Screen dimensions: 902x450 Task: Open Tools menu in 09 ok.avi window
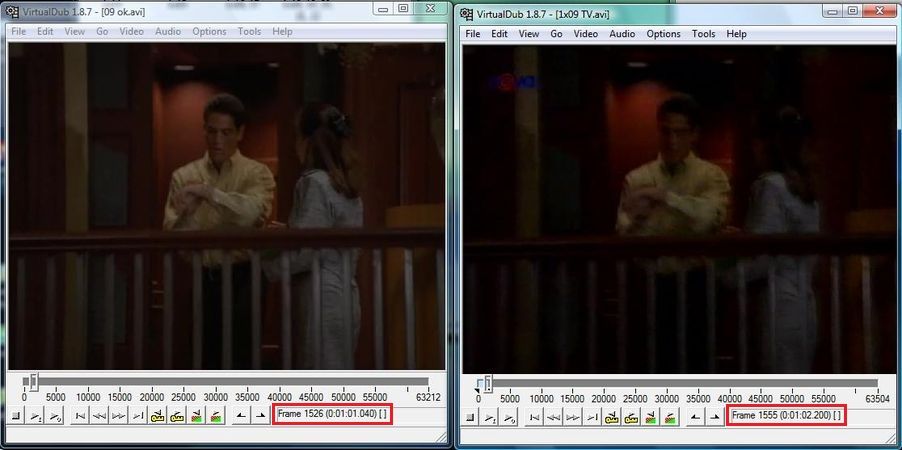pos(249,32)
